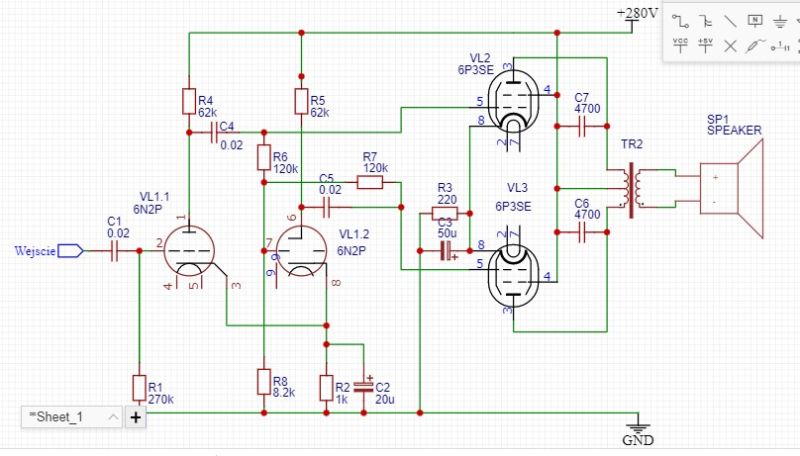Click the '20u' value text

(385, 399)
